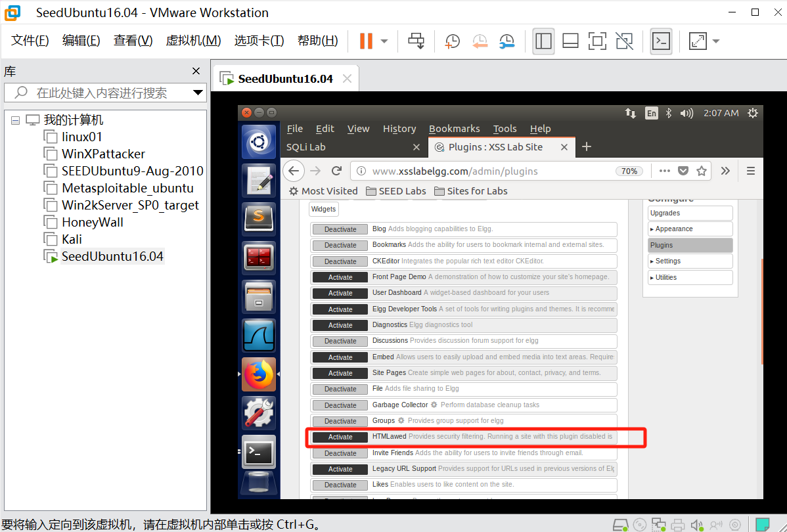Expand the Settings admin menu
This screenshot has height=532, width=787.
[690, 261]
